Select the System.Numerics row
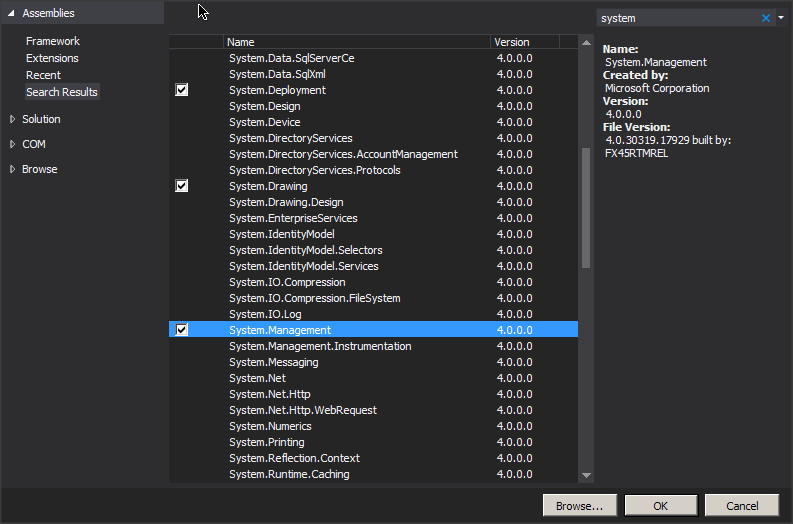793x524 pixels. click(x=373, y=426)
